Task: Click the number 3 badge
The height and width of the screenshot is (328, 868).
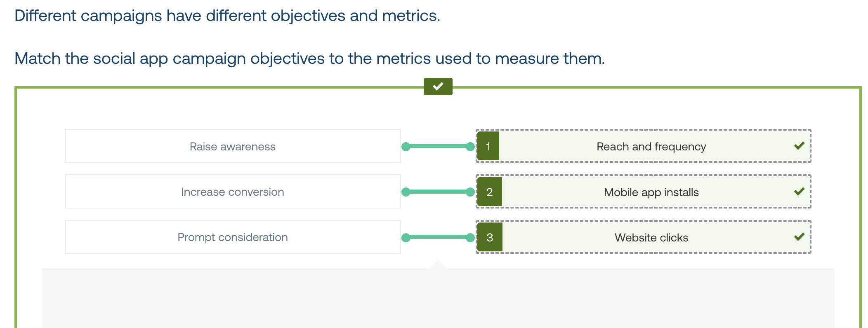Action: [490, 237]
